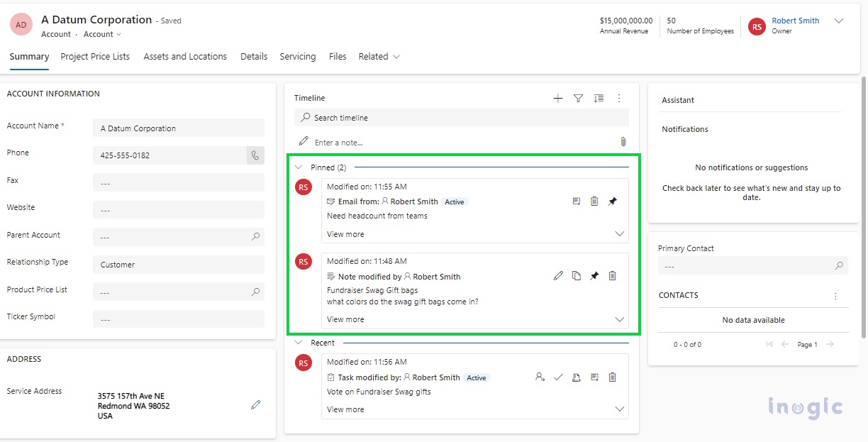This screenshot has width=868, height=442.
Task: Click the Ticker Symbol field
Action: point(179,319)
